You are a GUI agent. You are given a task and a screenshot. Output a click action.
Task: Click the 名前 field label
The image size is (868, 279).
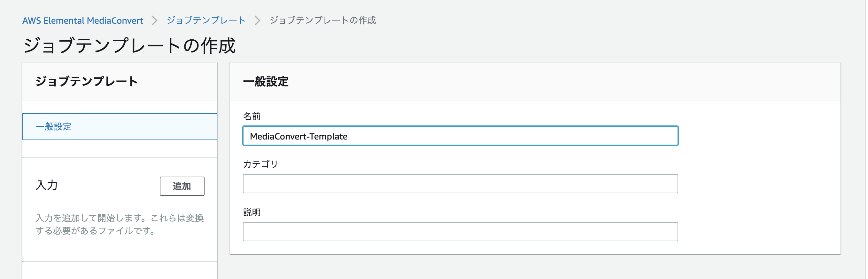253,116
